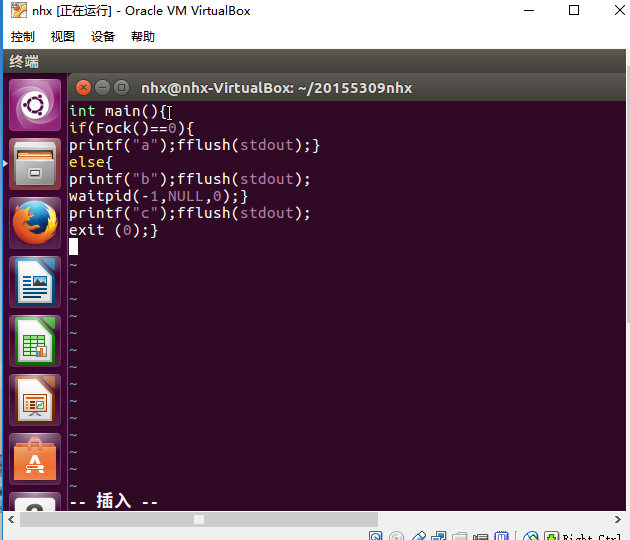Click the mouse integration status icon
The height and width of the screenshot is (540, 630).
[x=531, y=536]
